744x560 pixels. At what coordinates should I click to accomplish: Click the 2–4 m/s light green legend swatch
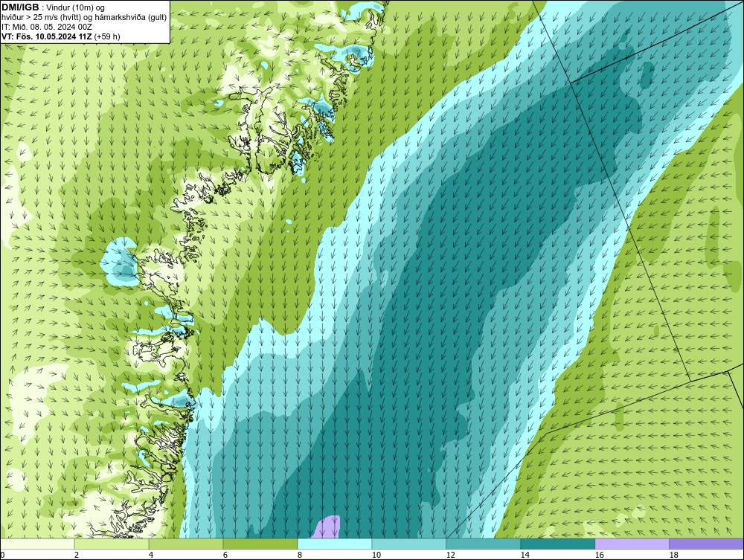point(112,544)
